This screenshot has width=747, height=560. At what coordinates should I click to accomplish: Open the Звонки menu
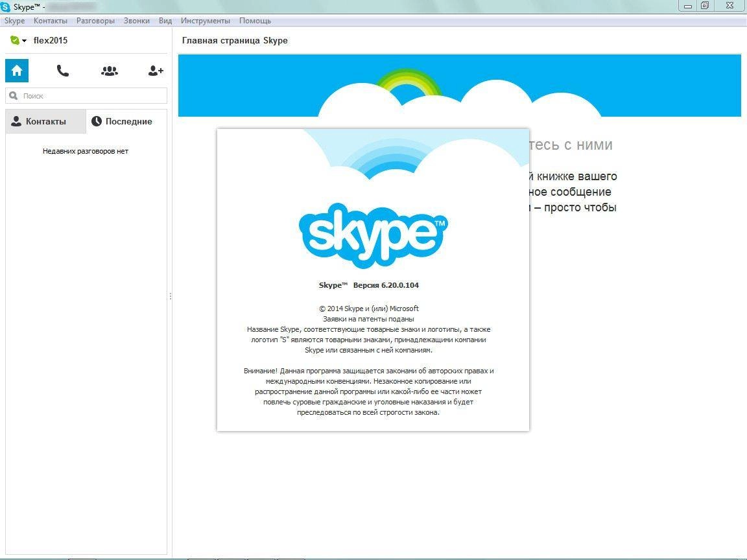pos(137,21)
